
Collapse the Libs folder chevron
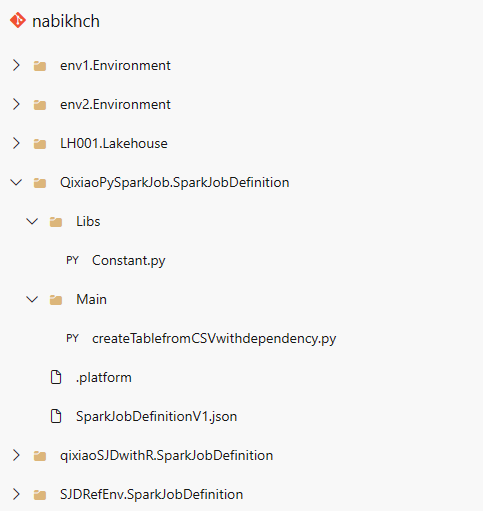click(32, 221)
